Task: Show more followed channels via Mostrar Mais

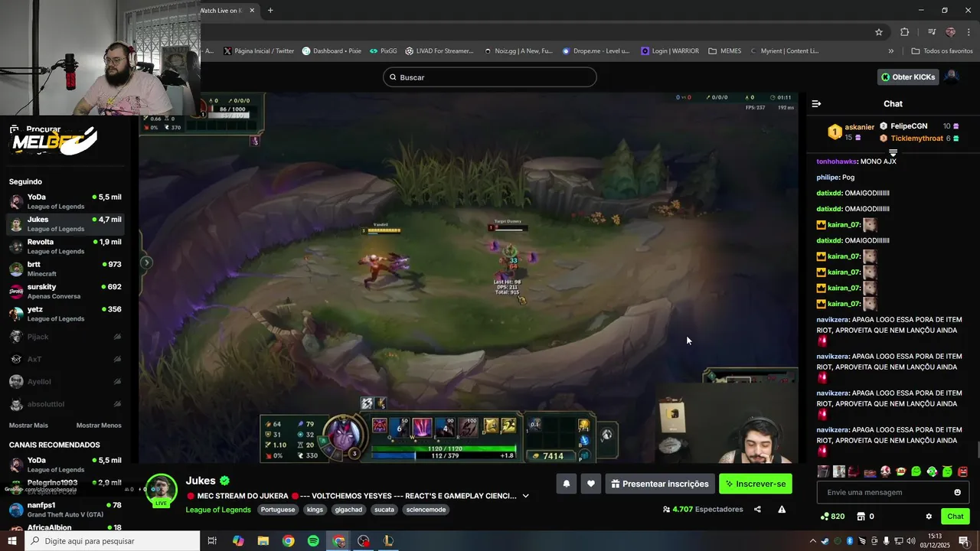Action: [28, 425]
